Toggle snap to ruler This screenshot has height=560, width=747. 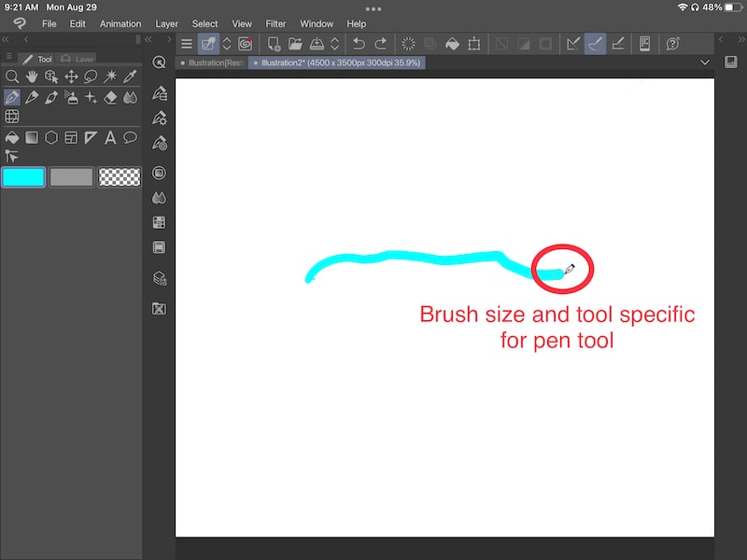coord(573,43)
